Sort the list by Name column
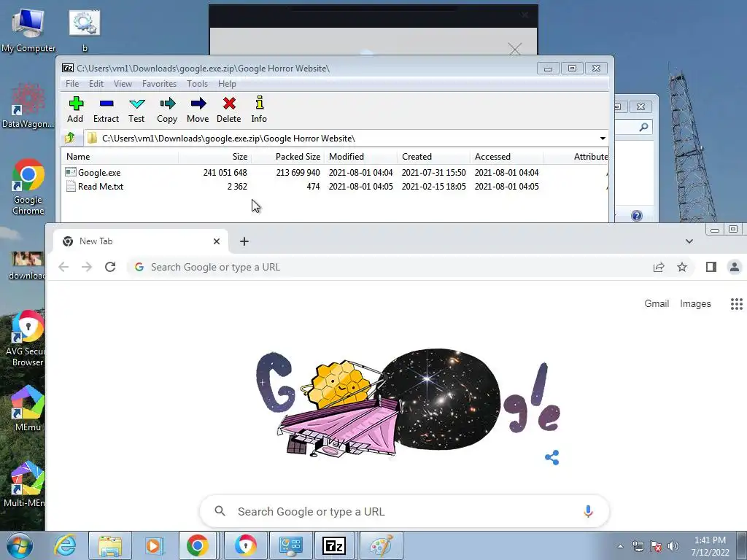 coord(120,157)
